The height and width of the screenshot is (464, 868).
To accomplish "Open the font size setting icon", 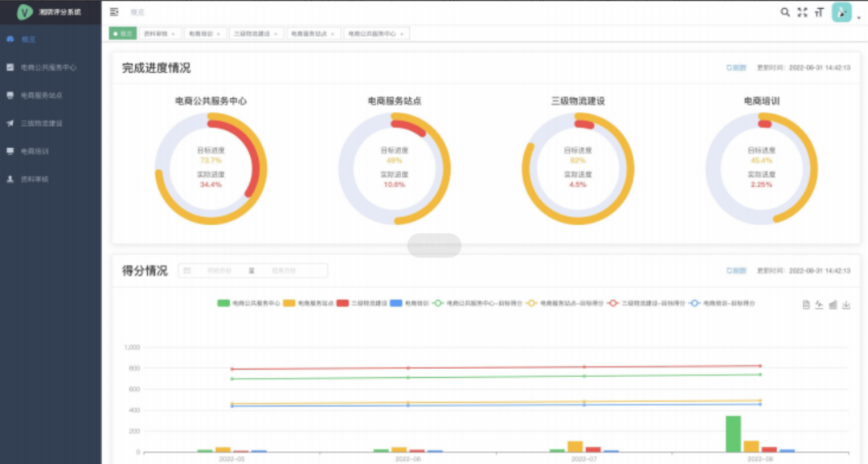I will (819, 12).
